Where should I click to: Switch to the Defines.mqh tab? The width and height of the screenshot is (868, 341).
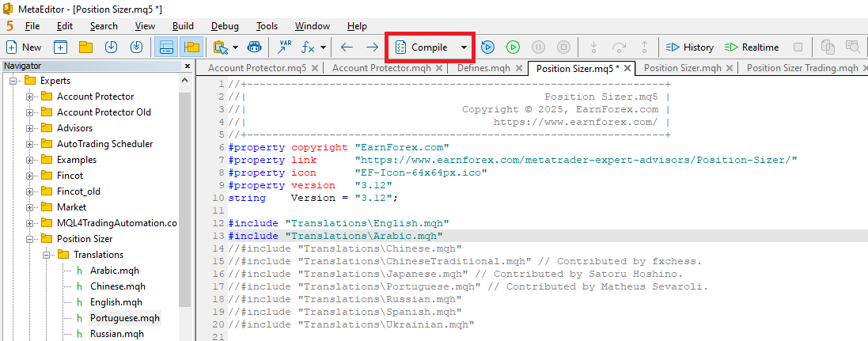coord(483,68)
